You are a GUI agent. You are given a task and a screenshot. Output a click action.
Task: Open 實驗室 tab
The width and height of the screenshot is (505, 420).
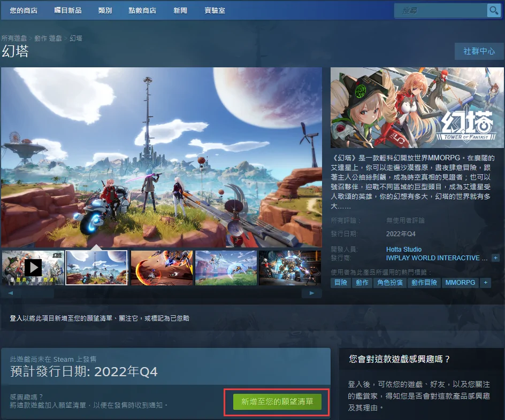click(215, 11)
